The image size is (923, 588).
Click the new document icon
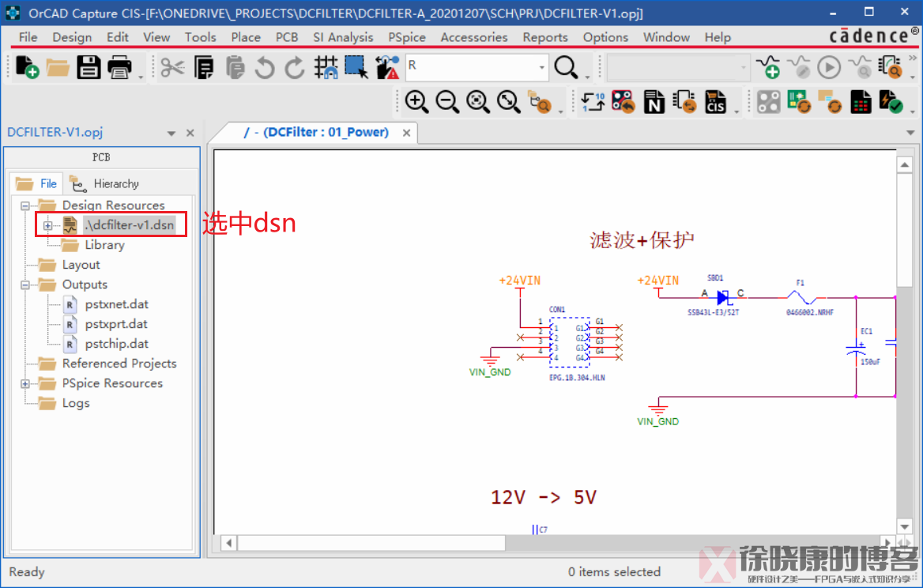(x=26, y=68)
